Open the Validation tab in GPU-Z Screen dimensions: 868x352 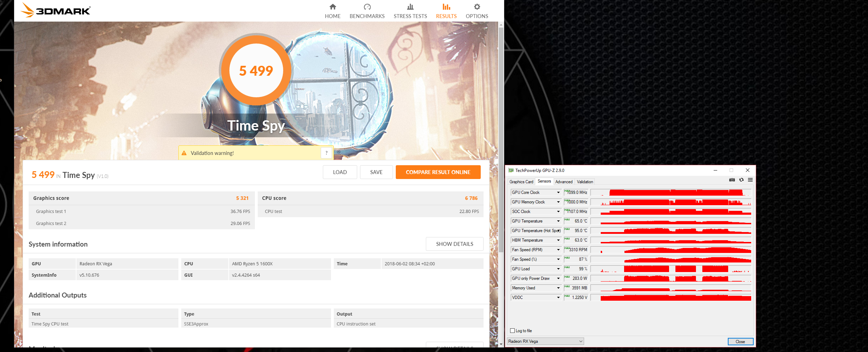(x=585, y=182)
